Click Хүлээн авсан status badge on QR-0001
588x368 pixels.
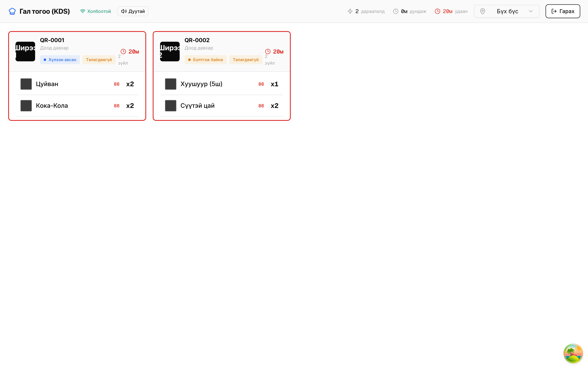click(x=60, y=60)
